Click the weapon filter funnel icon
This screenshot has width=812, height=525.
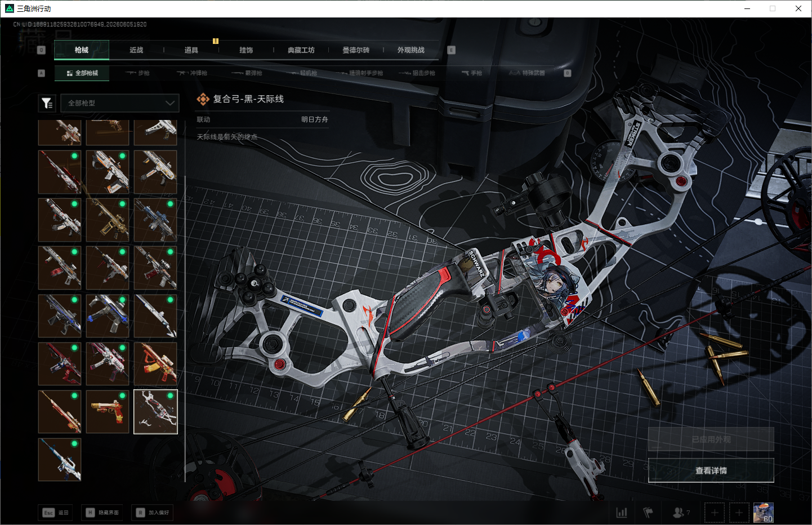pos(47,103)
